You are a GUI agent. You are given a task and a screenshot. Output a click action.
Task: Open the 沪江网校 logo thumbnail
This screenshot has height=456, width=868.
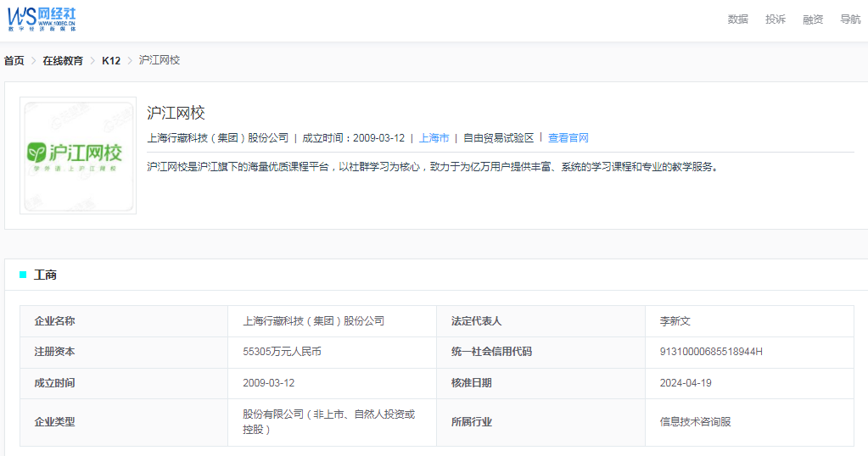click(x=78, y=155)
